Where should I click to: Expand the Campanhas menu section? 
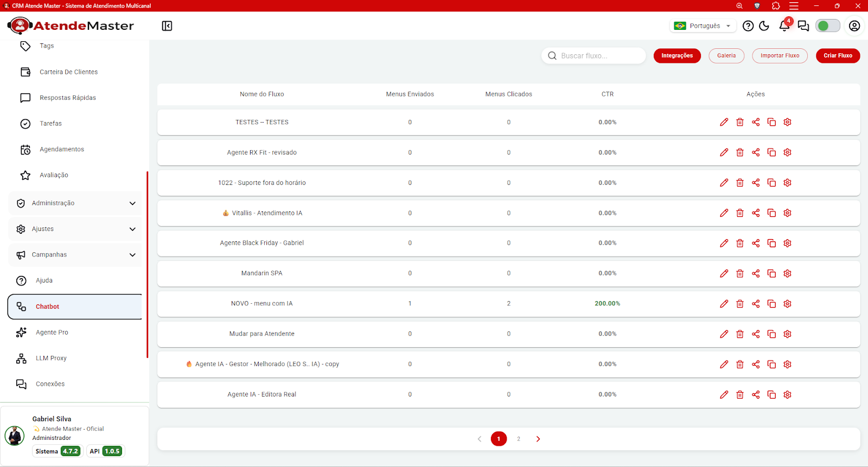[75, 255]
